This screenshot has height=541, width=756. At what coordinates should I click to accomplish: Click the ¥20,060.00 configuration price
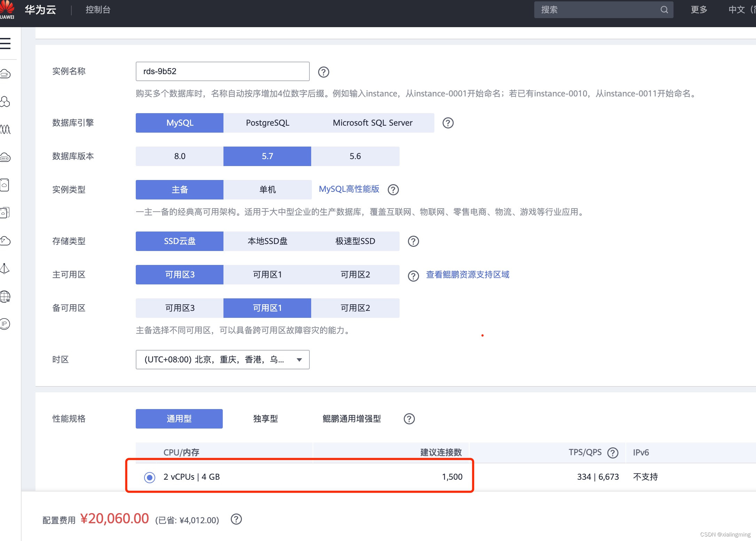tap(115, 519)
